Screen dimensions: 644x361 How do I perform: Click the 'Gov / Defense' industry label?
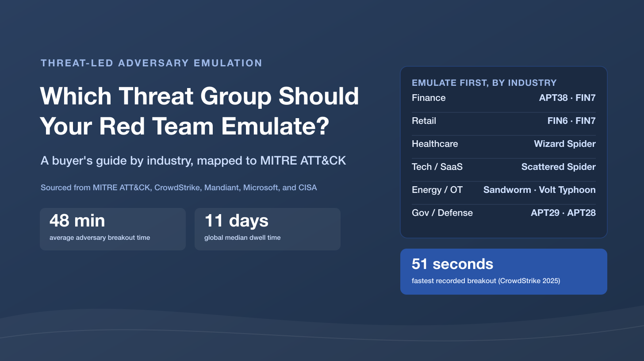[442, 213]
